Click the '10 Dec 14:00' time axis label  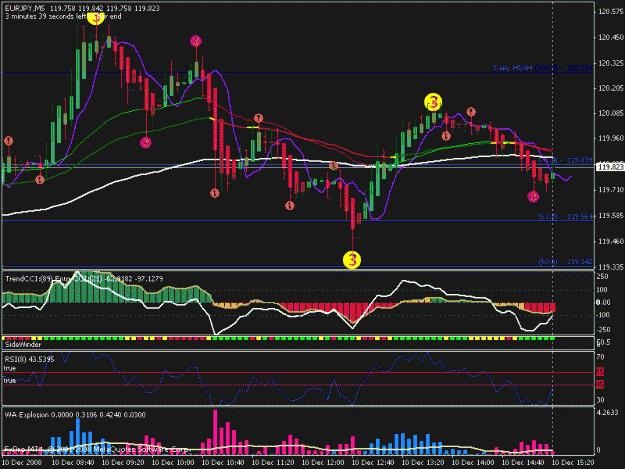coord(473,463)
